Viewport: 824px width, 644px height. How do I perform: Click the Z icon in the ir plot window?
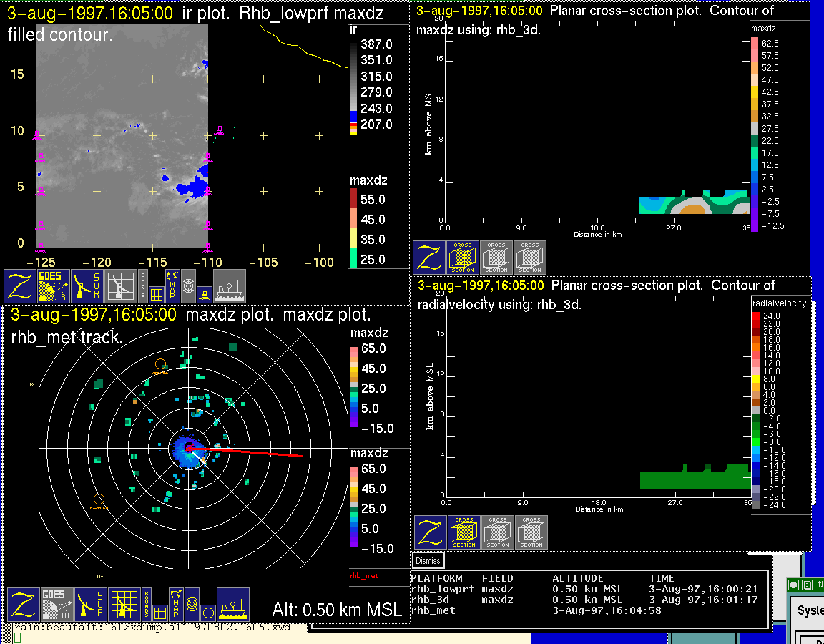[20, 286]
